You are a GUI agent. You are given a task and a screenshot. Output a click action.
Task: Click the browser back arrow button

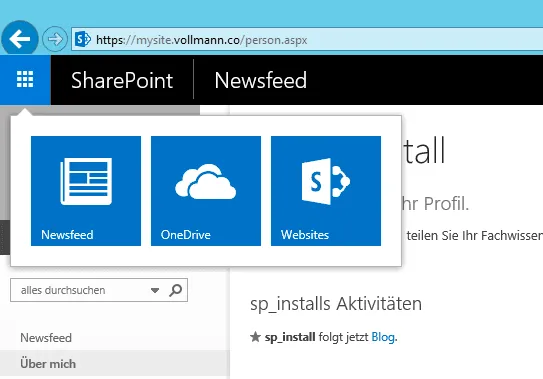tap(20, 39)
